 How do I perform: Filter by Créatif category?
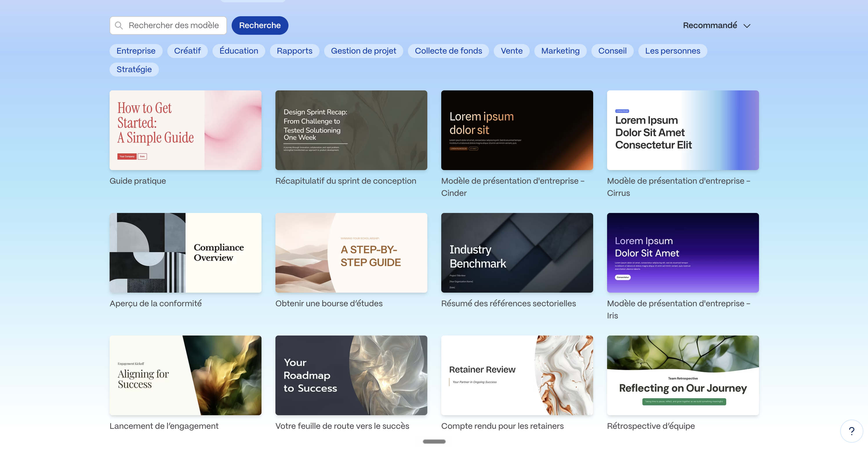[x=187, y=51]
